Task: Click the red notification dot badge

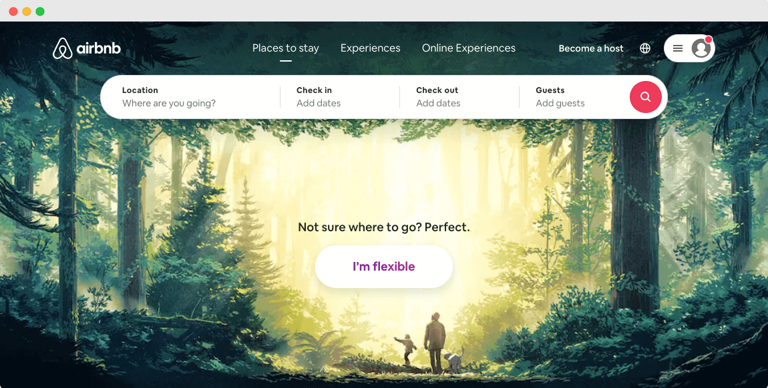Action: (708, 39)
